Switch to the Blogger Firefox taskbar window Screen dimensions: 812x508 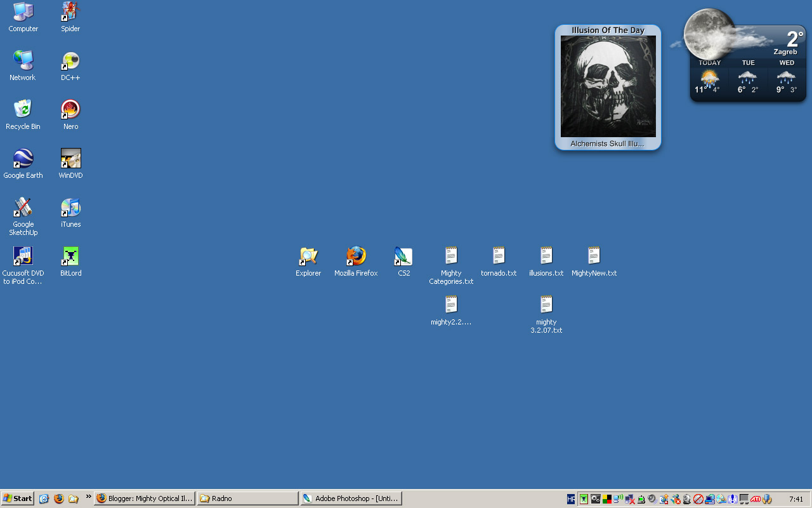pyautogui.click(x=145, y=498)
